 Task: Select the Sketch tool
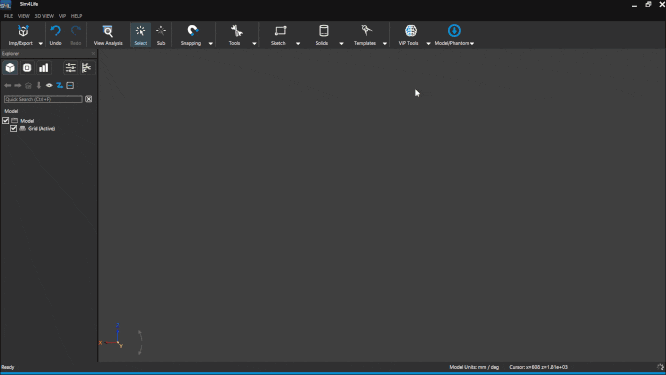point(279,35)
